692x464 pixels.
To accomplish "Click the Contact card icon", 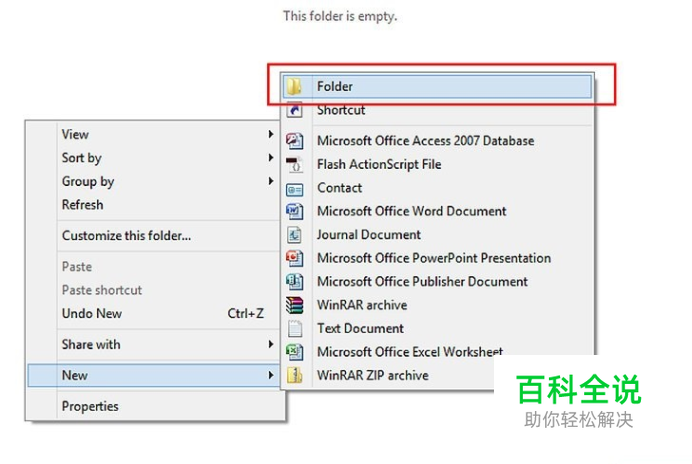I will pyautogui.click(x=294, y=190).
